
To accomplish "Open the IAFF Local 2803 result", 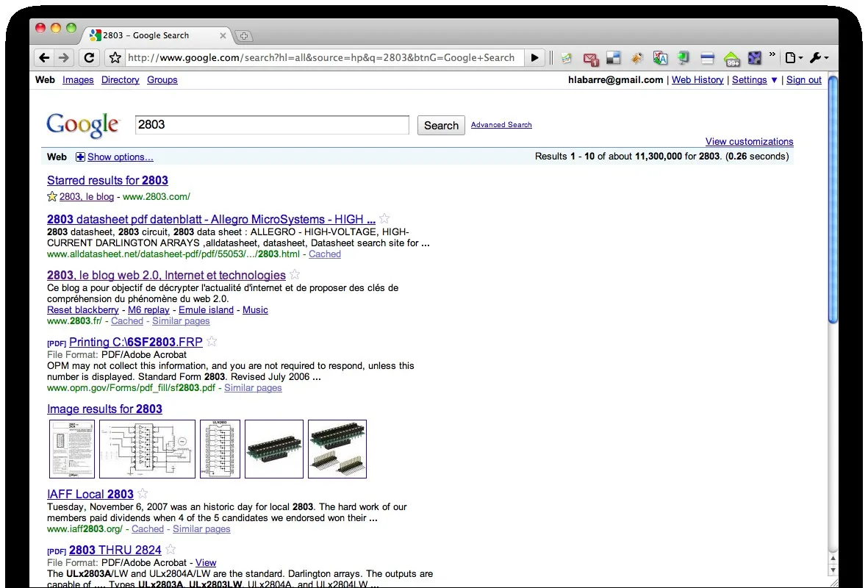I will [x=90, y=495].
